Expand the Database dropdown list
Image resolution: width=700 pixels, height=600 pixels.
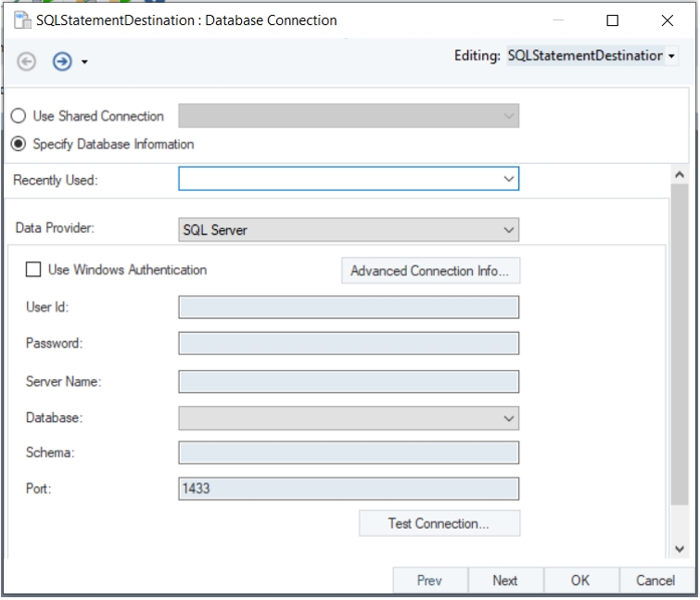(508, 418)
